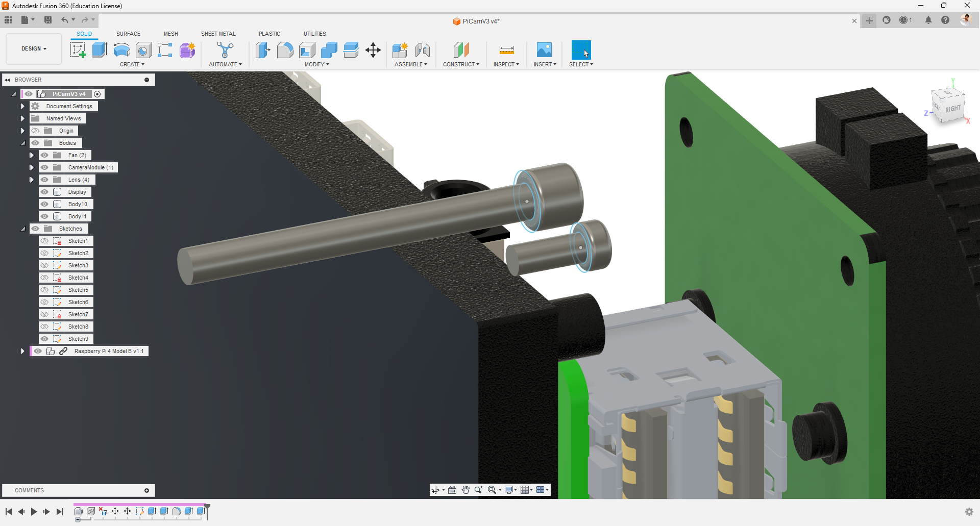
Task: Expand the COMMENTS panel
Action: [x=147, y=490]
